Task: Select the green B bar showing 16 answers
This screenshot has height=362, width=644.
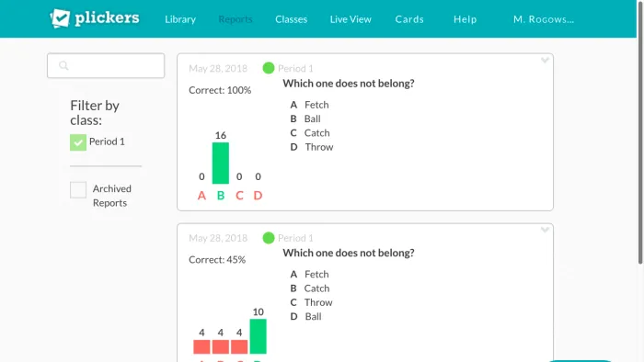Action: click(221, 164)
